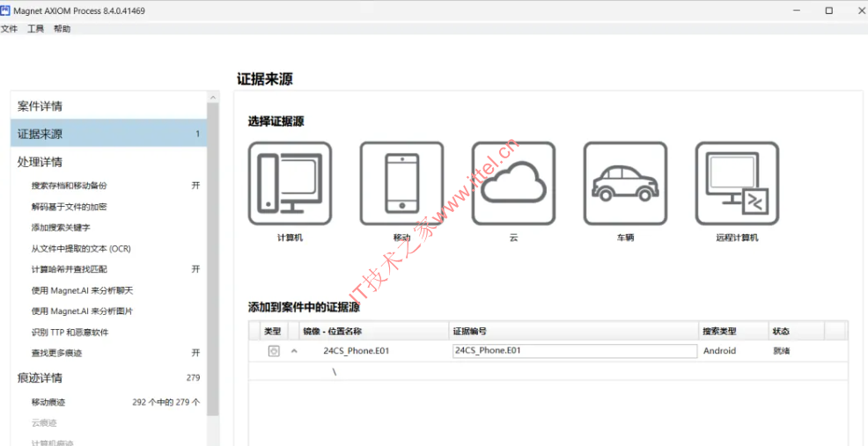The height and width of the screenshot is (446, 868).
Task: Open 移动痕迹 artifact selection
Action: point(48,402)
